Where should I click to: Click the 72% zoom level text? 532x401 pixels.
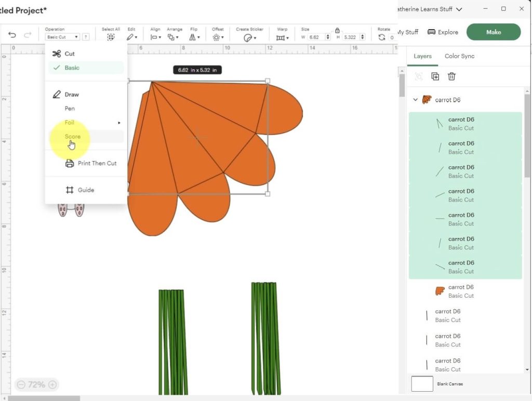(x=36, y=384)
